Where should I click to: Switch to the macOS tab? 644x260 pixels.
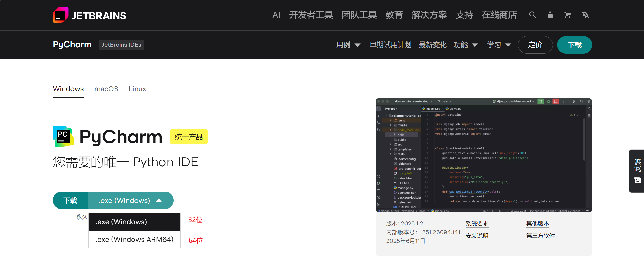[106, 89]
